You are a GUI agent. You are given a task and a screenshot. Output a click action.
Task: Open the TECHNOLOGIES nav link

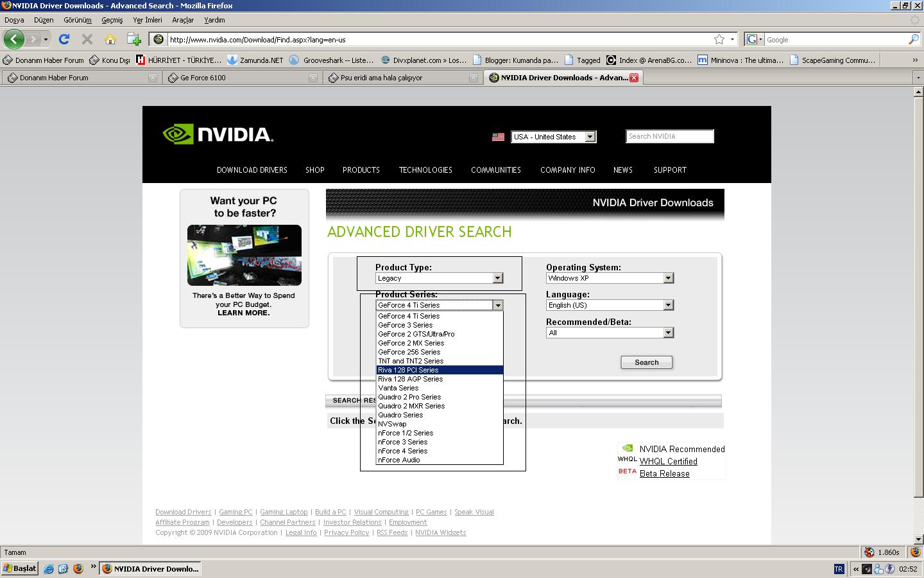pyautogui.click(x=425, y=170)
